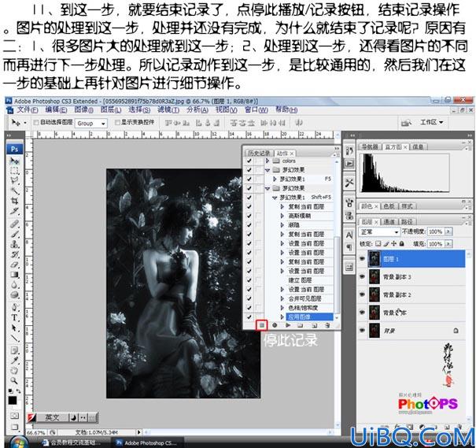This screenshot has width=476, height=448.
Task: Open the 文件(F) menu
Action: (28, 109)
